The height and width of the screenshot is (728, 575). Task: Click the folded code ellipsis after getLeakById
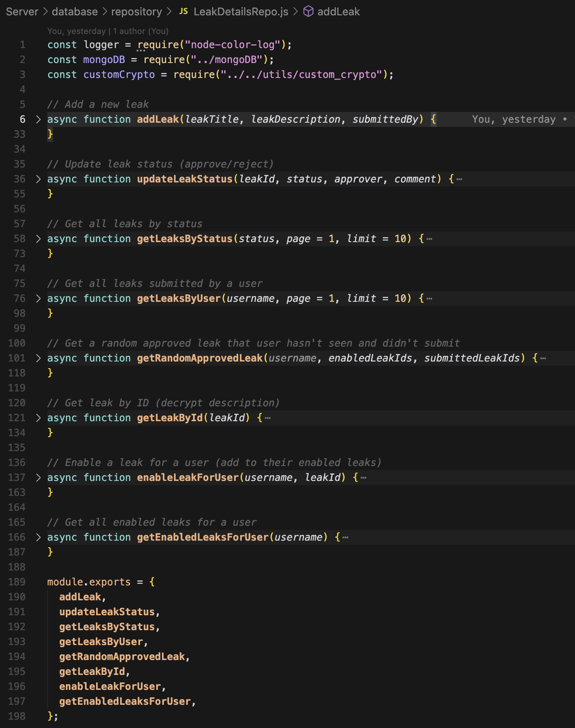coord(268,418)
